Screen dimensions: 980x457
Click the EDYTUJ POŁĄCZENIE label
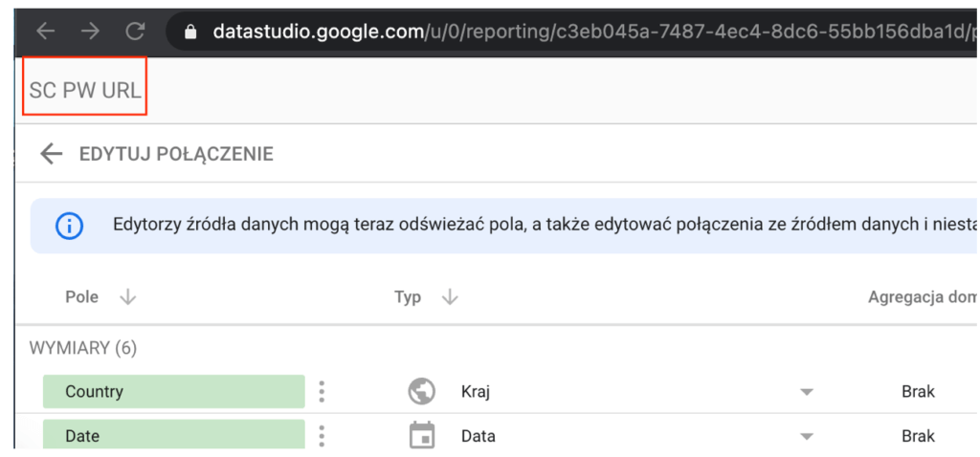[x=176, y=154]
